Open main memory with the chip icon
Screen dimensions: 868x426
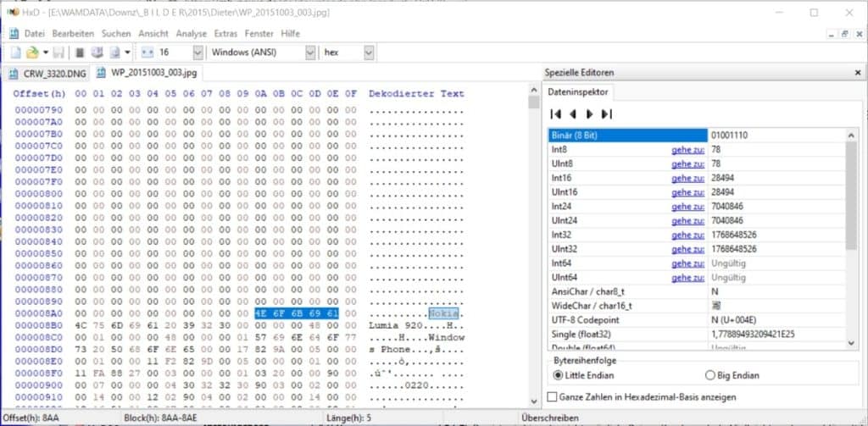pyautogui.click(x=80, y=53)
